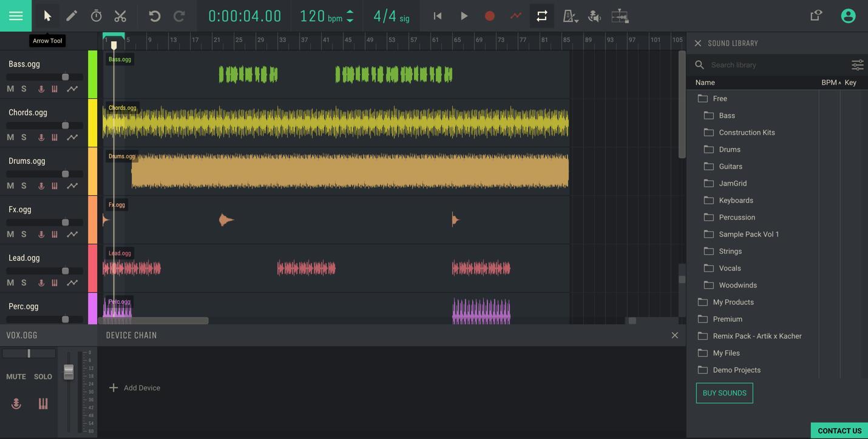Open sound library filter options icon
This screenshot has height=439, width=868.
[x=857, y=65]
